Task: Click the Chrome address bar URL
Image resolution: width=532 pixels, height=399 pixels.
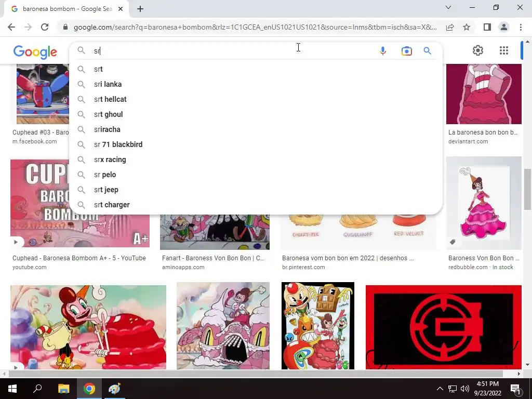Action: pyautogui.click(x=255, y=27)
